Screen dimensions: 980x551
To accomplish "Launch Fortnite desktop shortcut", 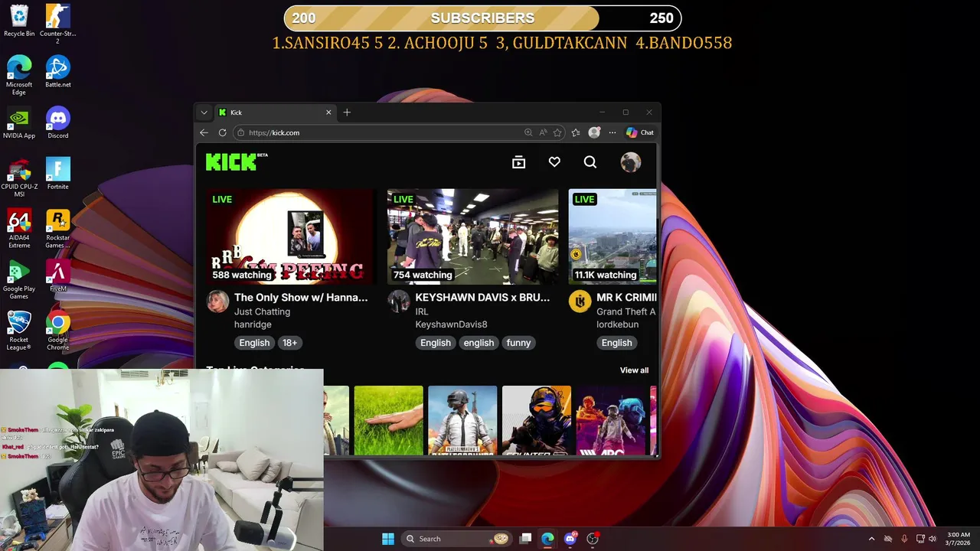I will (57, 174).
